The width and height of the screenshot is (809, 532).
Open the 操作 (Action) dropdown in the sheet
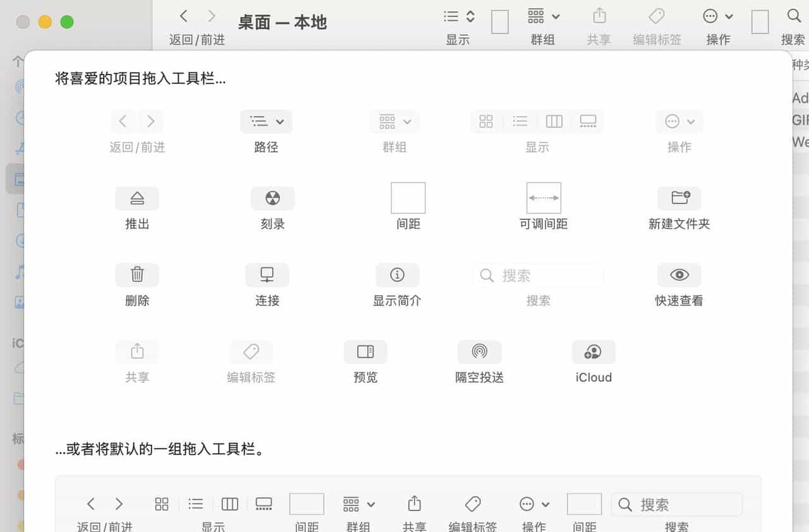coord(679,121)
